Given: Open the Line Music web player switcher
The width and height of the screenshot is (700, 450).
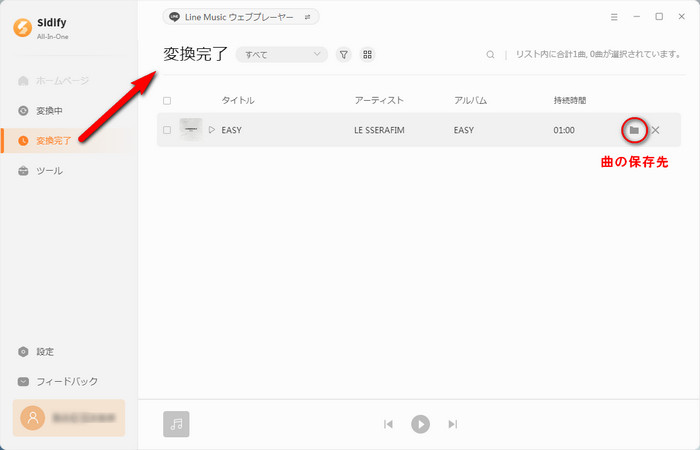Looking at the screenshot, I should [x=241, y=17].
